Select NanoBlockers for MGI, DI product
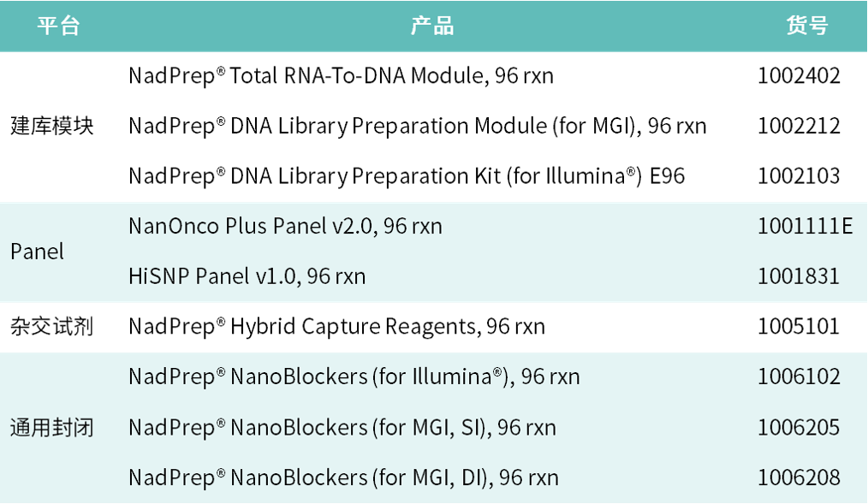Viewport: 868px width, 504px height. click(x=343, y=478)
